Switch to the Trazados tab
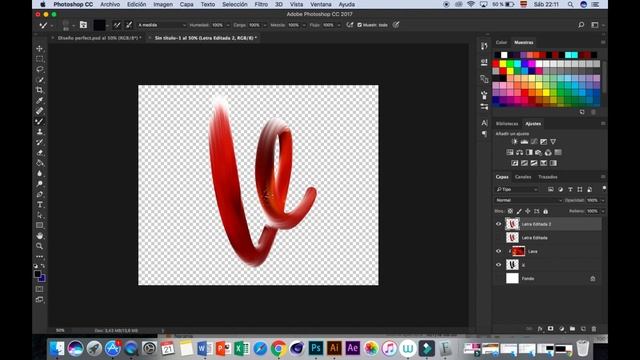The image size is (640, 360). (548, 177)
